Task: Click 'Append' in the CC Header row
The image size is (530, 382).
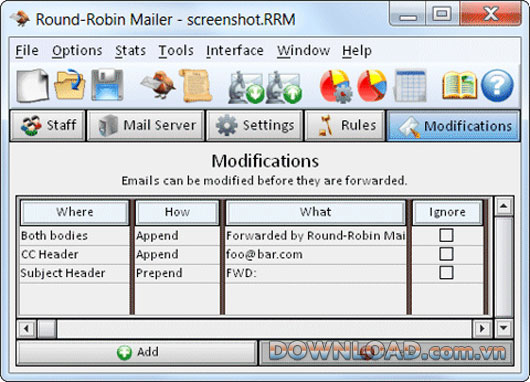Action: coord(177,254)
